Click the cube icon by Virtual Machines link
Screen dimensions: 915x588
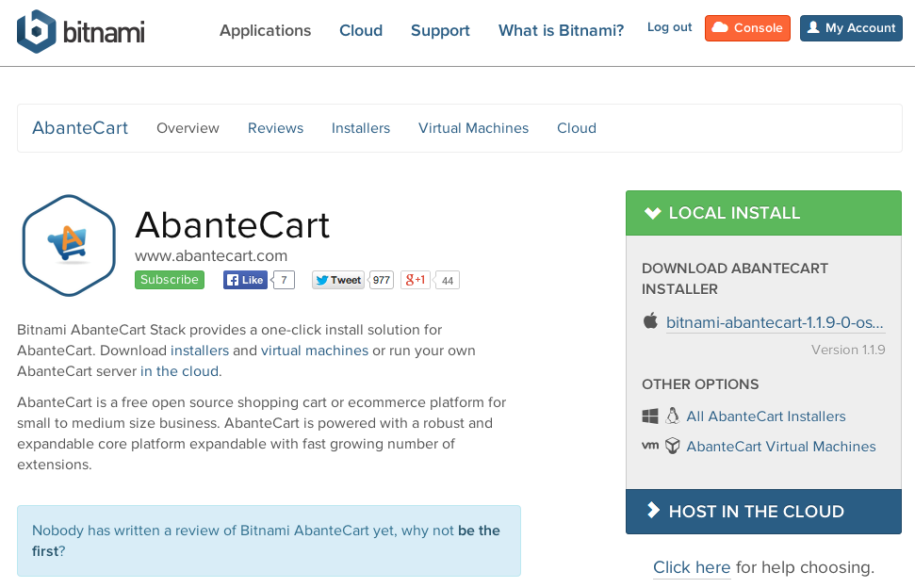click(673, 446)
